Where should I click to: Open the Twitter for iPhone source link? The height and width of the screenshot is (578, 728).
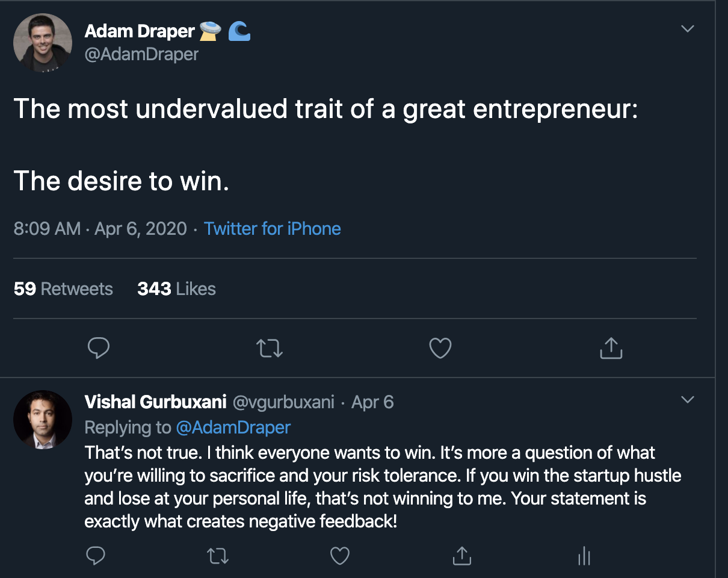[272, 229]
